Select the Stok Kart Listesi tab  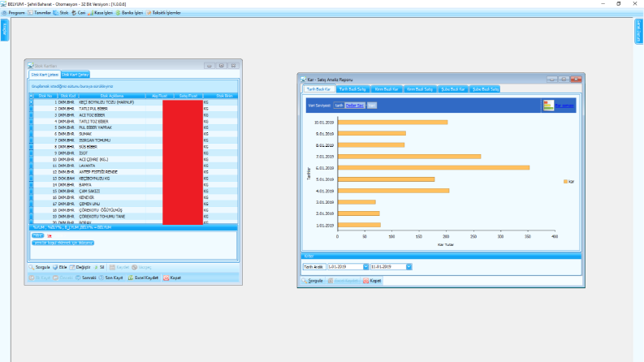45,75
